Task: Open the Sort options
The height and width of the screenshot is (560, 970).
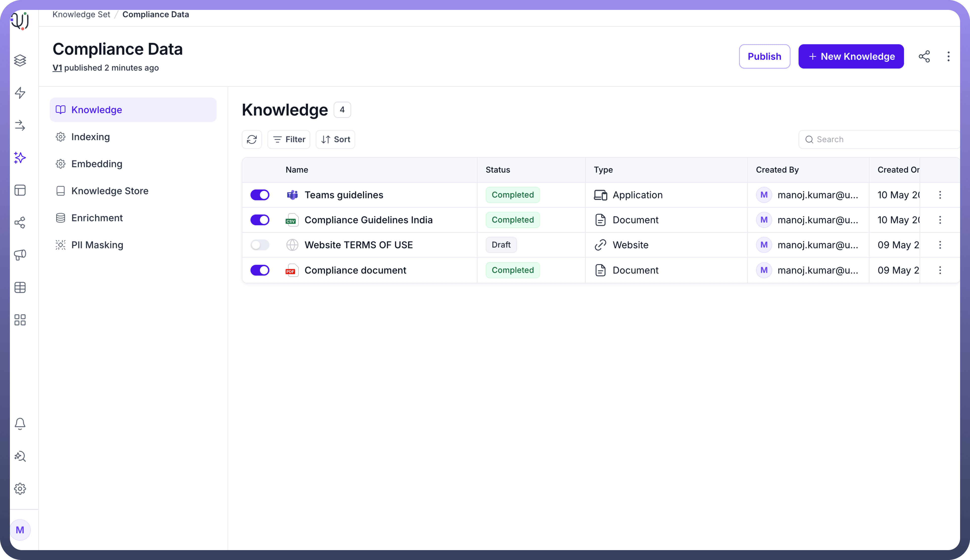Action: pyautogui.click(x=335, y=139)
